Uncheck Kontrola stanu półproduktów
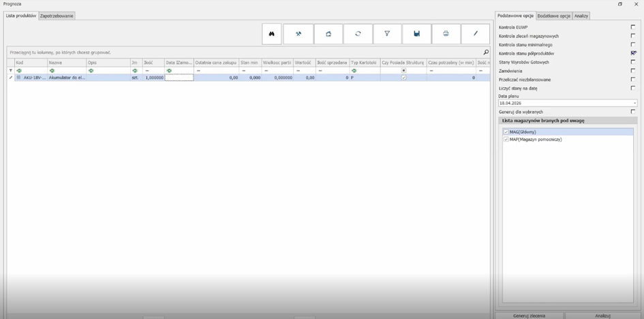The height and width of the screenshot is (319, 644). click(x=633, y=53)
